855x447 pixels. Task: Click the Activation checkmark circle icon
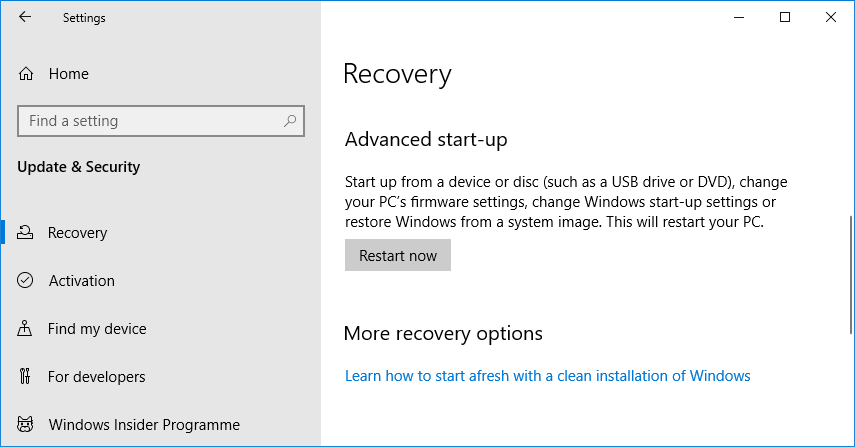click(x=26, y=281)
